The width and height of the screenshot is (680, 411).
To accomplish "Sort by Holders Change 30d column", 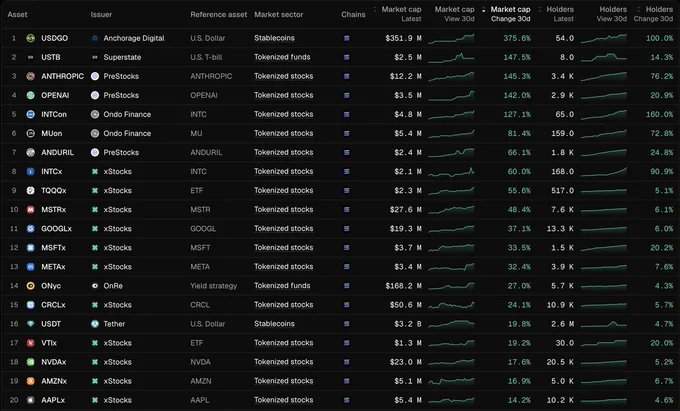I will 654,14.
